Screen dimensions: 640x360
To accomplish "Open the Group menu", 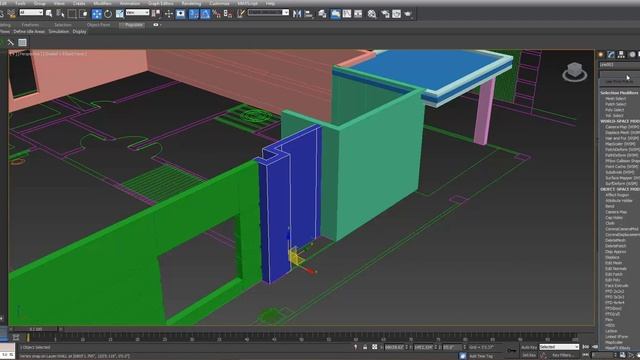I will [40, 3].
